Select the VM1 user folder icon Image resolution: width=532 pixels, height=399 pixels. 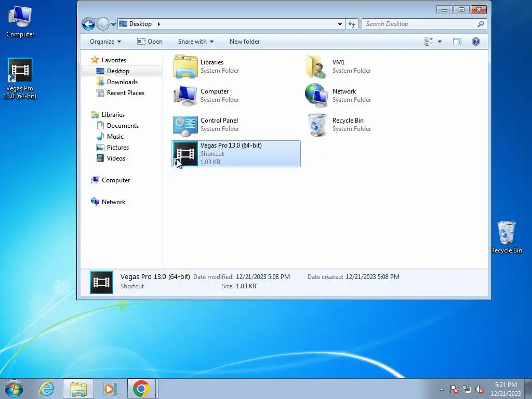point(316,66)
